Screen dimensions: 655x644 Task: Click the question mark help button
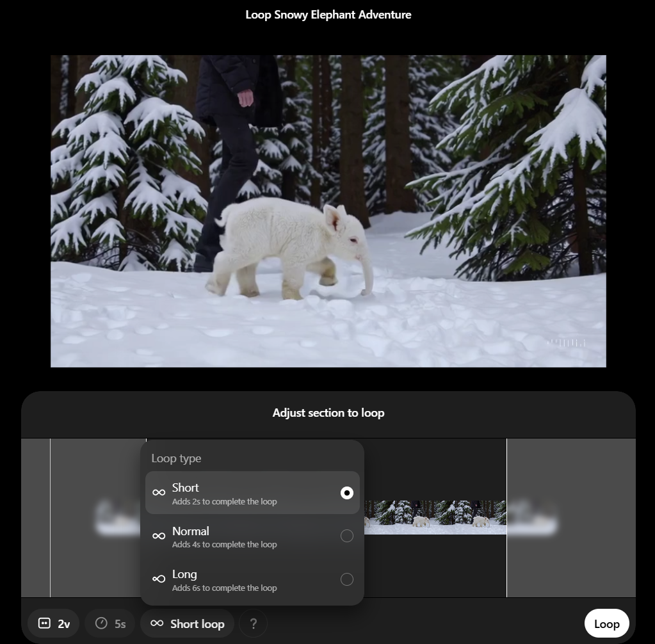tap(253, 624)
